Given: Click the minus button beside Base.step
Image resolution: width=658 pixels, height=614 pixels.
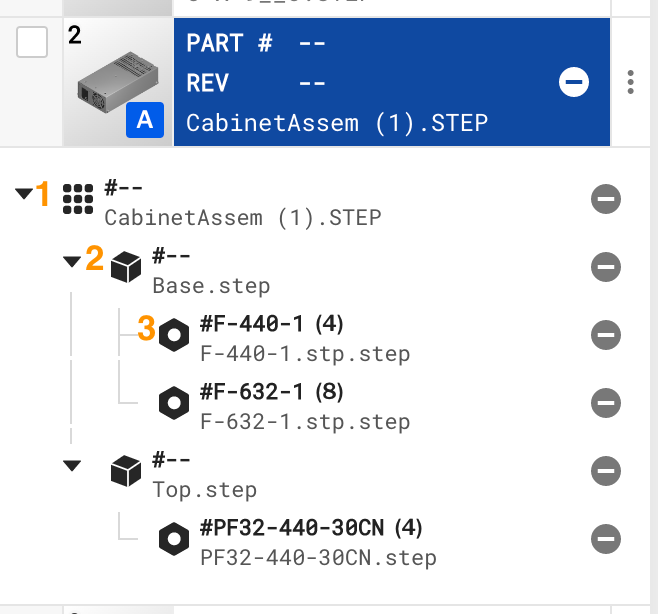Looking at the screenshot, I should pyautogui.click(x=606, y=267).
